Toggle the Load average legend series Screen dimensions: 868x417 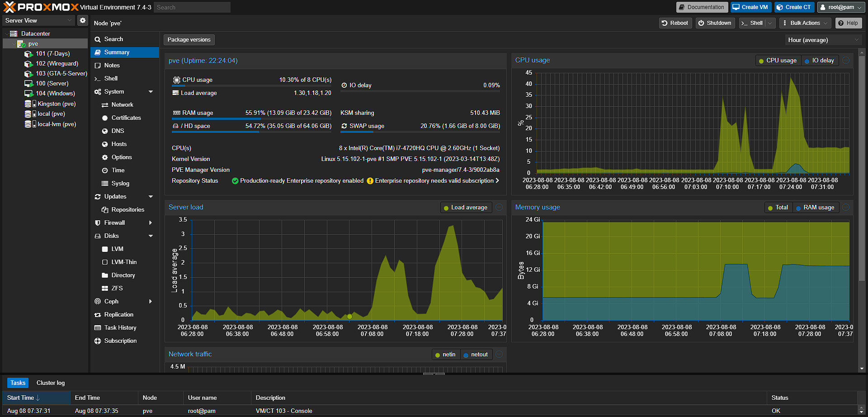coord(466,208)
